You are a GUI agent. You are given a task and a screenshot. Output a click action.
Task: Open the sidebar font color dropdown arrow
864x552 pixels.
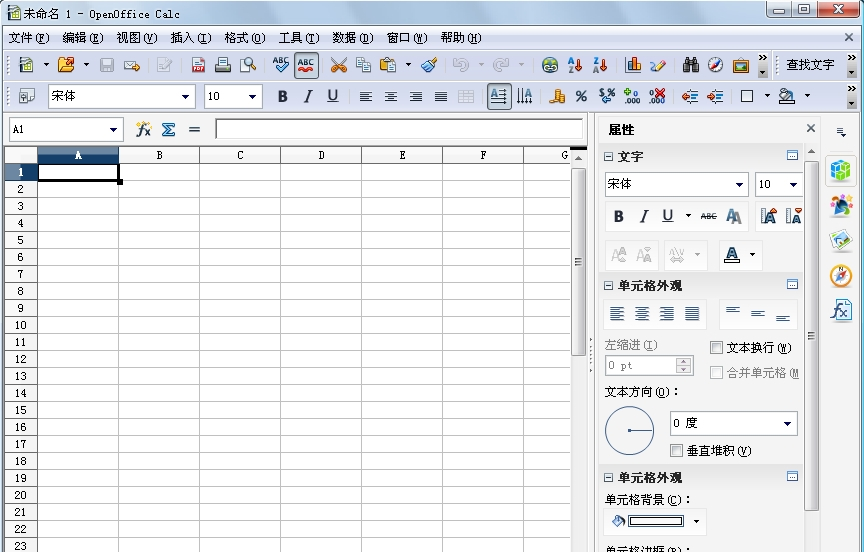[x=752, y=255]
